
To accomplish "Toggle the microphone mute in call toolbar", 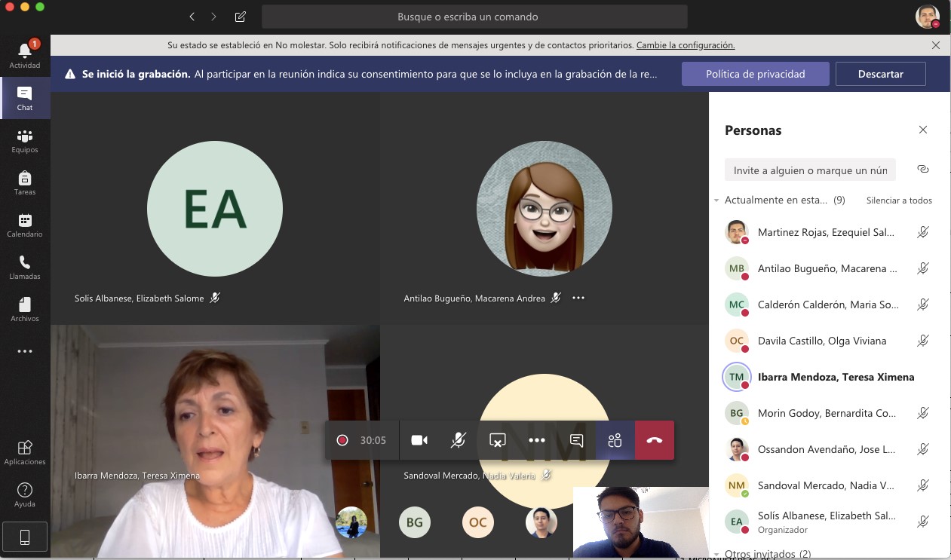I will tap(458, 440).
